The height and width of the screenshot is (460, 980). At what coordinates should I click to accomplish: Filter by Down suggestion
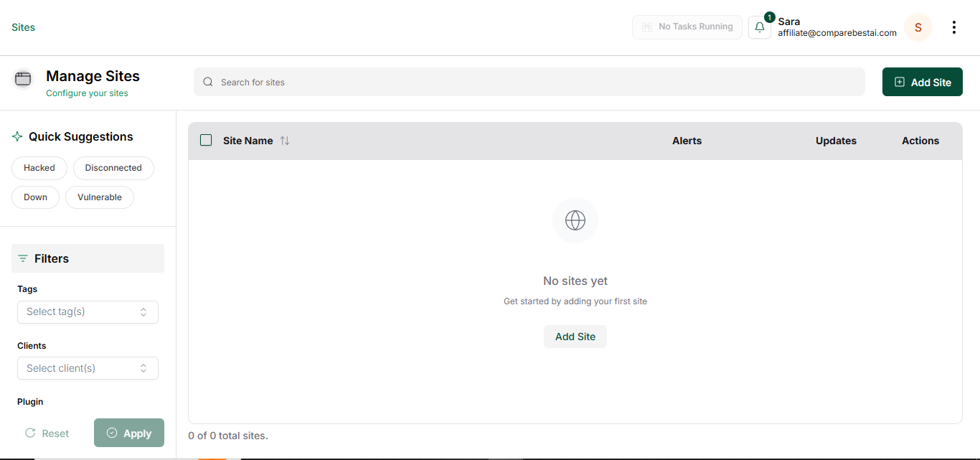click(x=35, y=197)
